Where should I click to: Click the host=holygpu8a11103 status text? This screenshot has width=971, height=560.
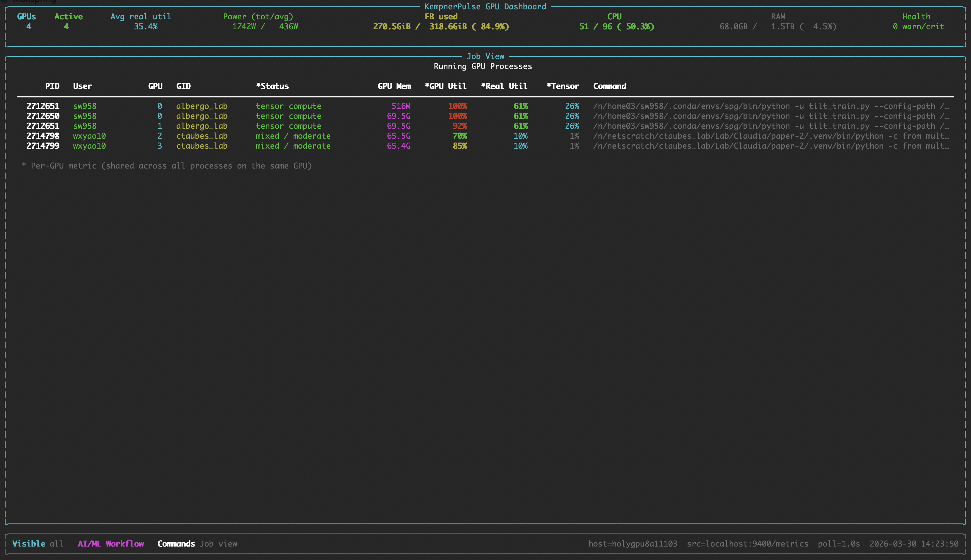click(x=632, y=543)
